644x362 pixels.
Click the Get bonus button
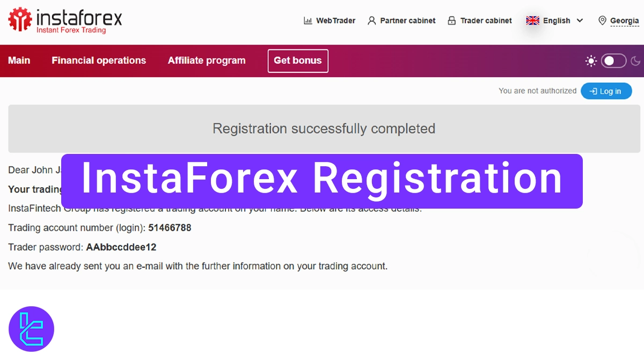click(x=298, y=61)
